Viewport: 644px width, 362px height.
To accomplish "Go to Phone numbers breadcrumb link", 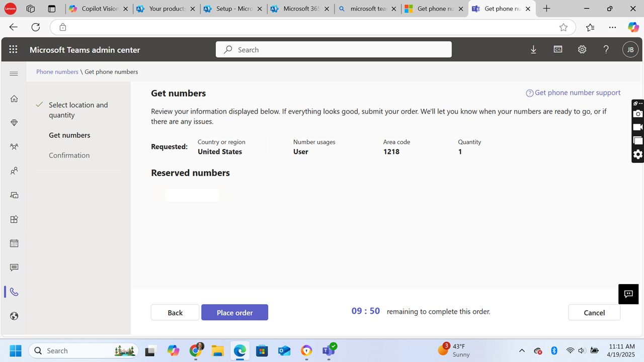I will pyautogui.click(x=57, y=71).
